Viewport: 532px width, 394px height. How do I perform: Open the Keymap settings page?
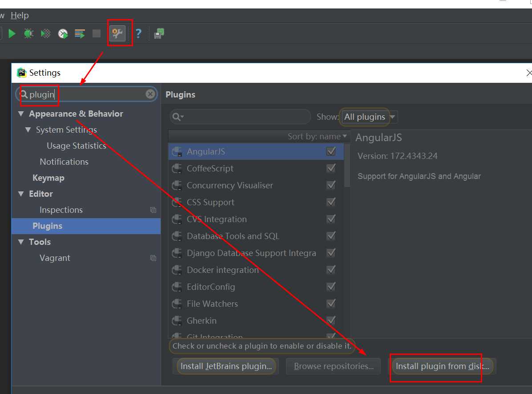[48, 178]
